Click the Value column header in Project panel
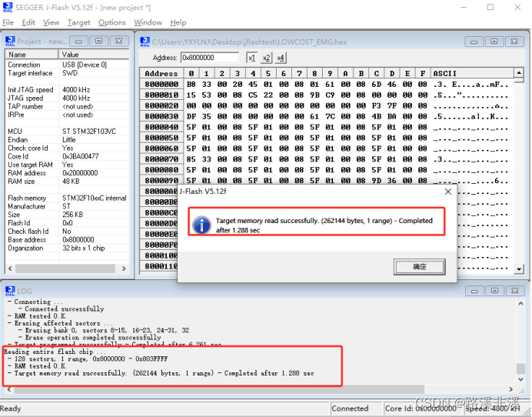532x417 pixels. 94,55
